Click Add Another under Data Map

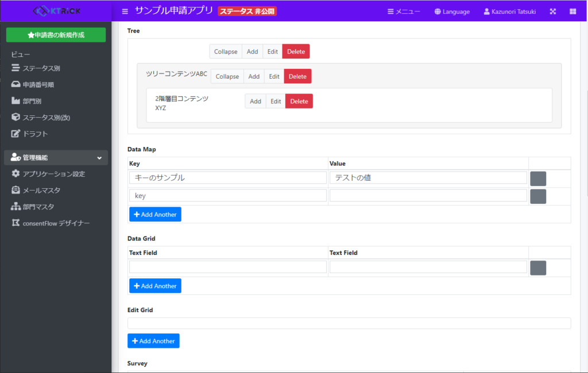click(x=155, y=215)
